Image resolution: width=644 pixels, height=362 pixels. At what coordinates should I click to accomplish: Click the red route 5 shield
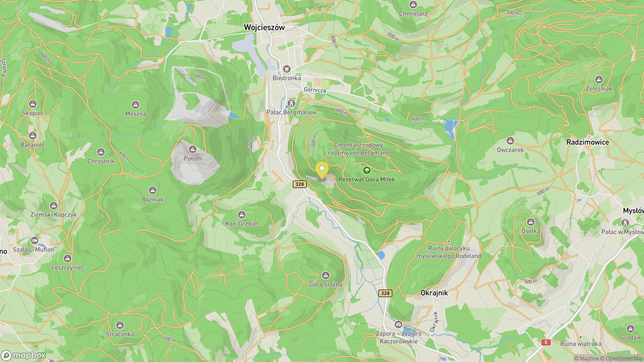click(x=546, y=342)
